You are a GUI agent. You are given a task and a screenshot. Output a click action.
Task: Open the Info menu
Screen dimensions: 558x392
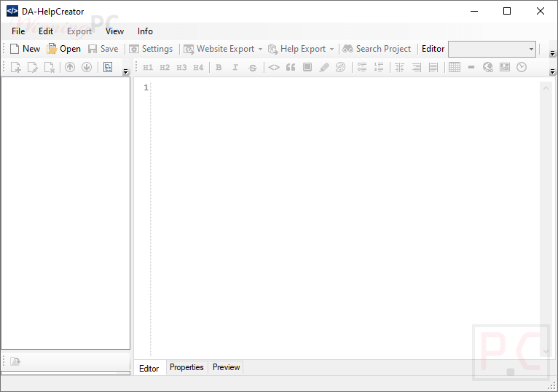point(145,31)
